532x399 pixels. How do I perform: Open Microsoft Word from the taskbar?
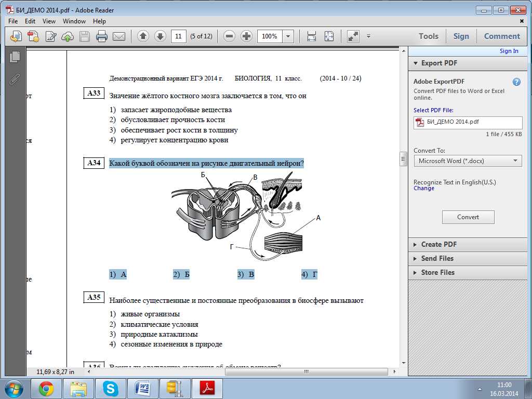tap(143, 389)
